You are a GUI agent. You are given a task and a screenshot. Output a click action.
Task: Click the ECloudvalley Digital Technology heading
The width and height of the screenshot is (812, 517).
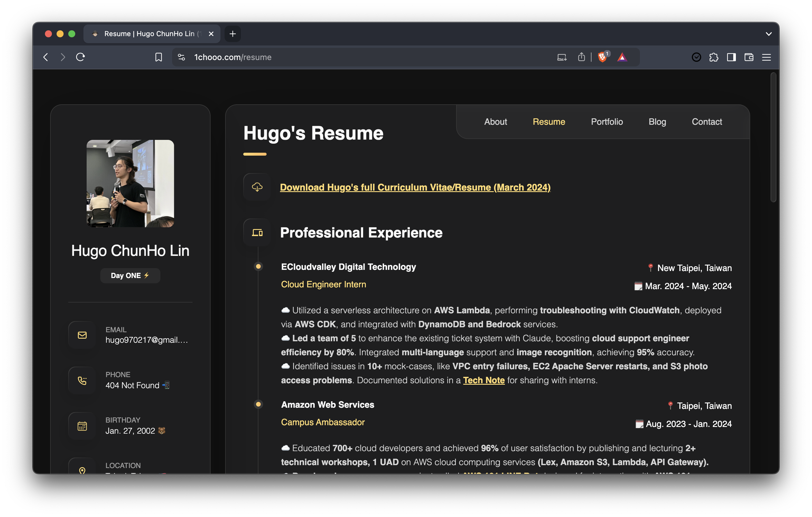[x=348, y=267]
